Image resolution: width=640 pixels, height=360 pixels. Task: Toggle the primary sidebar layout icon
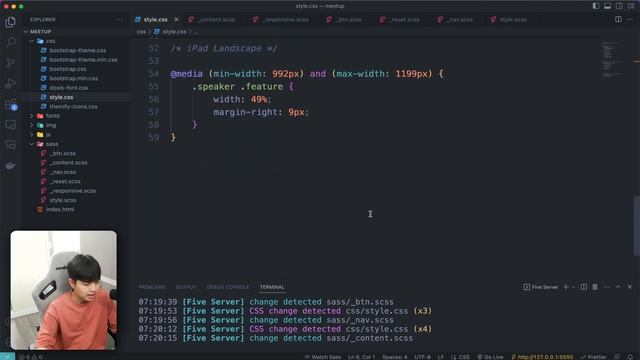(x=596, y=6)
